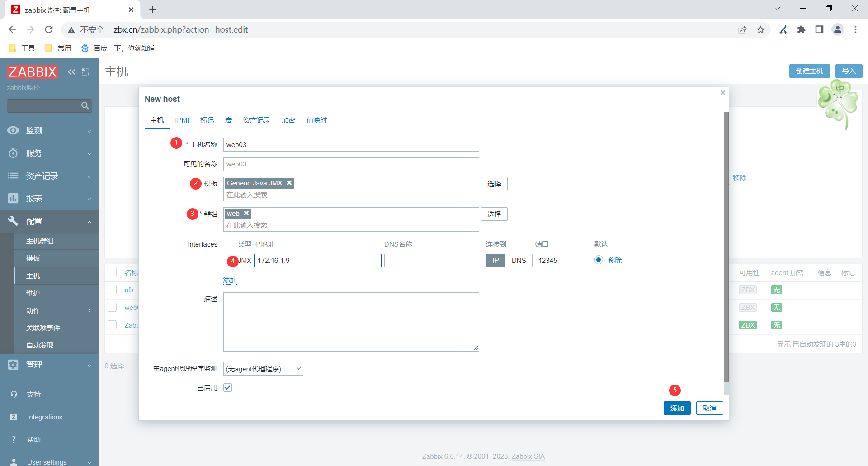This screenshot has width=868, height=466.
Task: Click the 添加 link under Interfaces
Action: pos(230,280)
